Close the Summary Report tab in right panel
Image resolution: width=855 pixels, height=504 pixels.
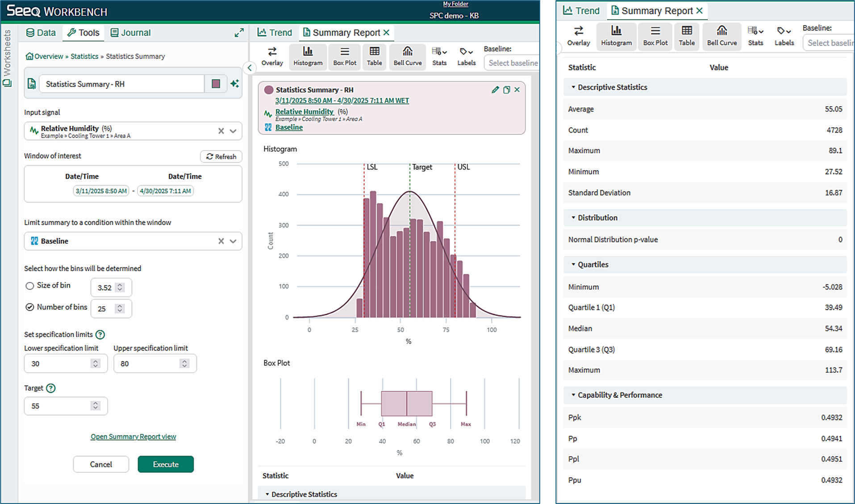pos(700,11)
